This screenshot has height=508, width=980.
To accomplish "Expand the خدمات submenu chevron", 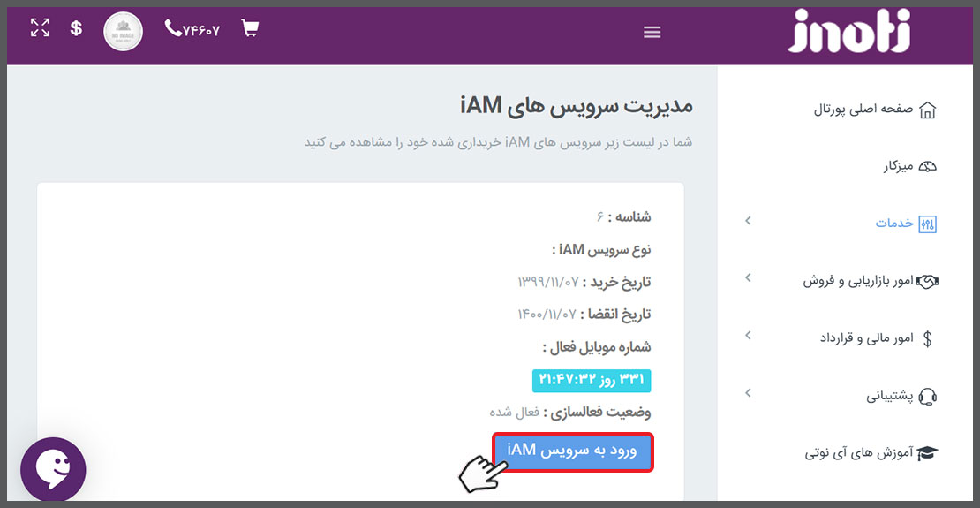I will pyautogui.click(x=748, y=221).
